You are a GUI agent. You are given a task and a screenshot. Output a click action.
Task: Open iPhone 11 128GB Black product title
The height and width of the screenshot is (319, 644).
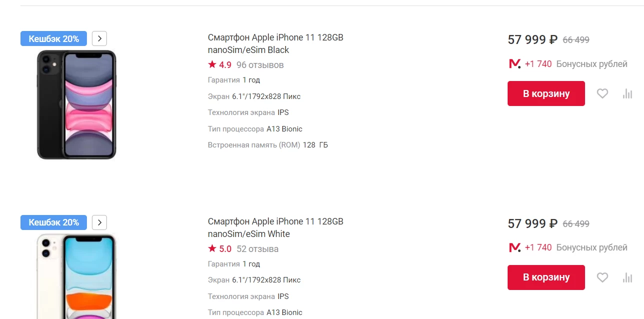(x=275, y=43)
